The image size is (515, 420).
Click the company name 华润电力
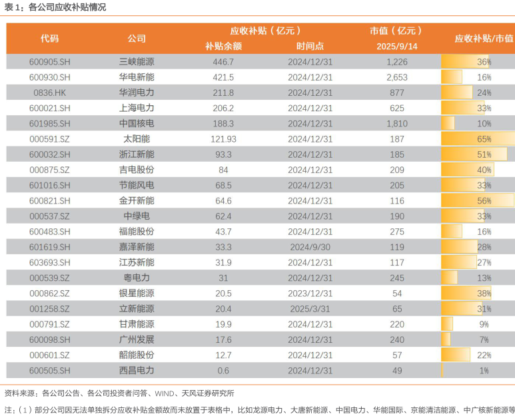(x=137, y=93)
